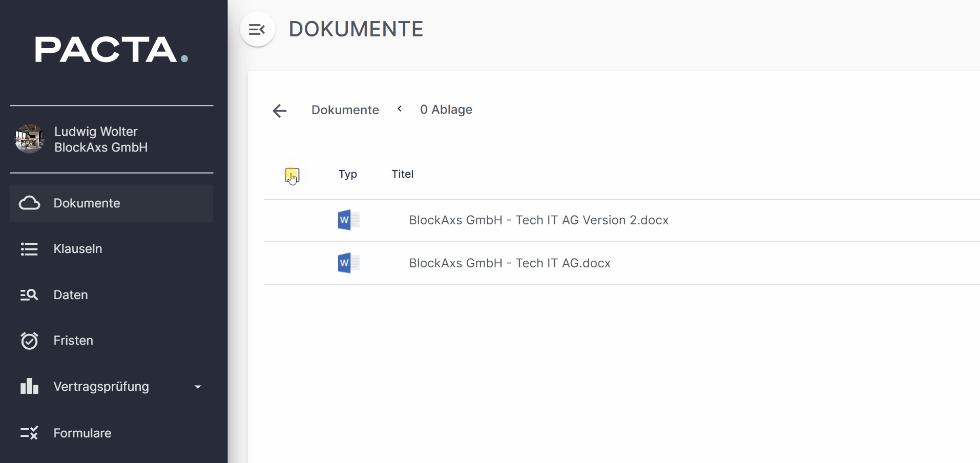Image resolution: width=980 pixels, height=463 pixels.
Task: Click the checklist icon next to Formulare
Action: tap(29, 433)
